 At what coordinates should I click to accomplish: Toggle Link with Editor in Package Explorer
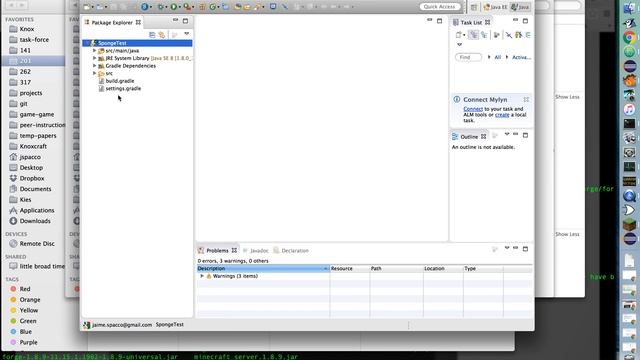click(x=162, y=35)
